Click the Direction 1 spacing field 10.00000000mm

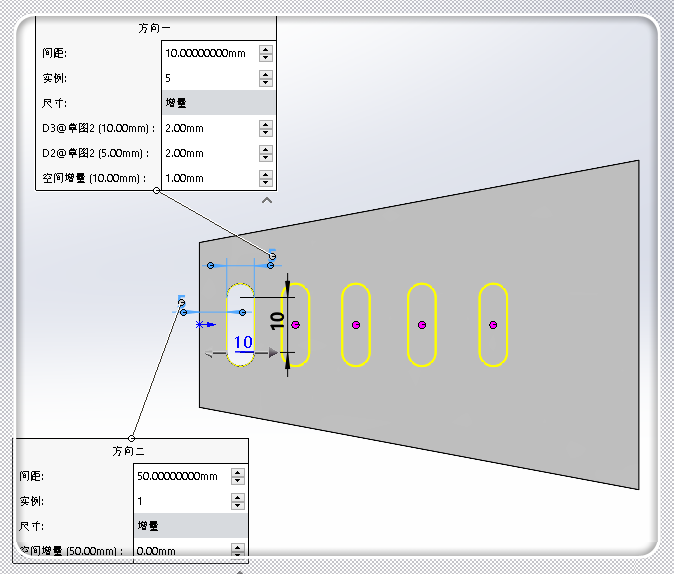(210, 53)
